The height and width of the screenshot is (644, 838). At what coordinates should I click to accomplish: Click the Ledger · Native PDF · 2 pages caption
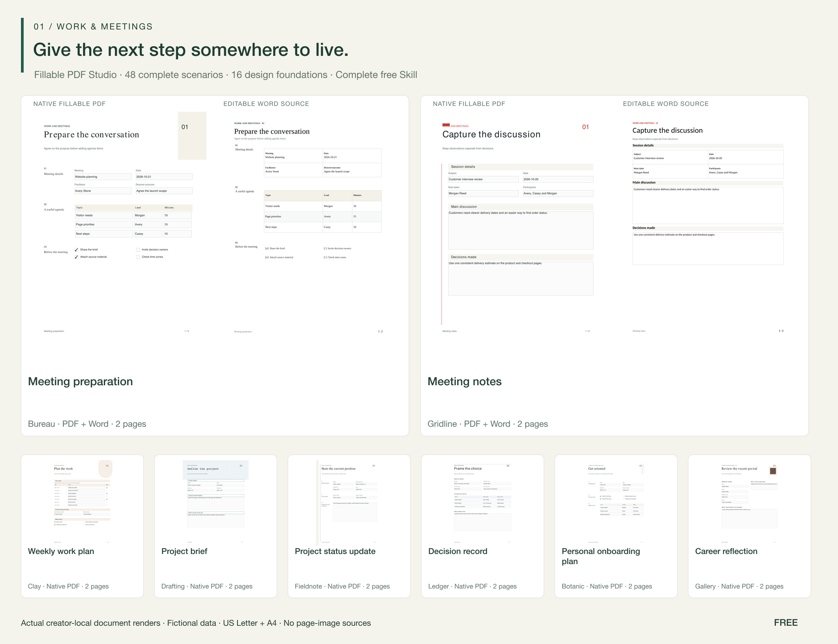coord(473,587)
